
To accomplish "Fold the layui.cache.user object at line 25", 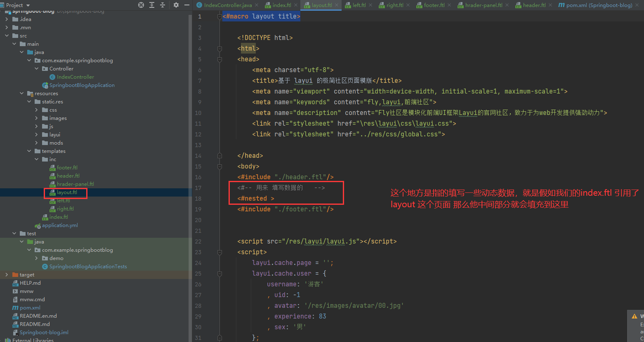I will [219, 274].
